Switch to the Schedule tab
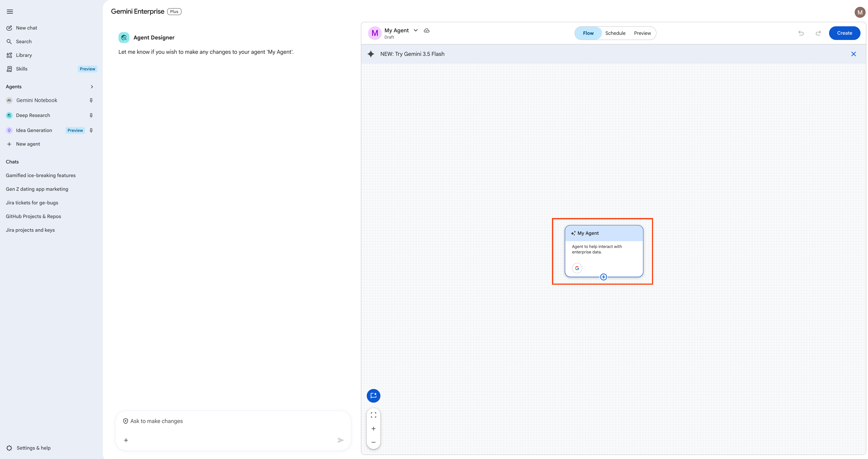Viewport: 868px width, 459px height. coord(615,33)
